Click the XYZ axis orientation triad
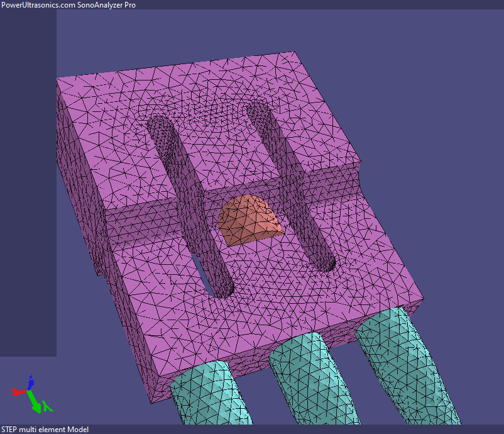Image resolution: width=504 pixels, height=434 pixels. pos(31,394)
